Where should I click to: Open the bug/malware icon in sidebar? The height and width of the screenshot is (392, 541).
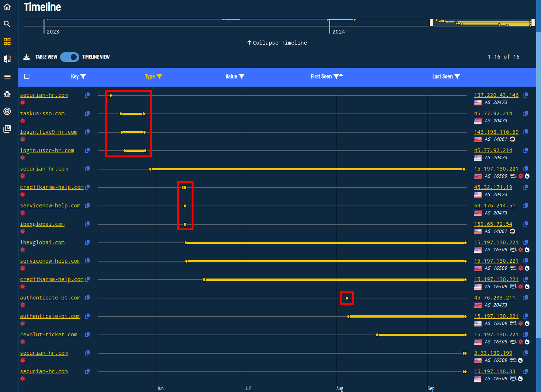click(x=7, y=94)
